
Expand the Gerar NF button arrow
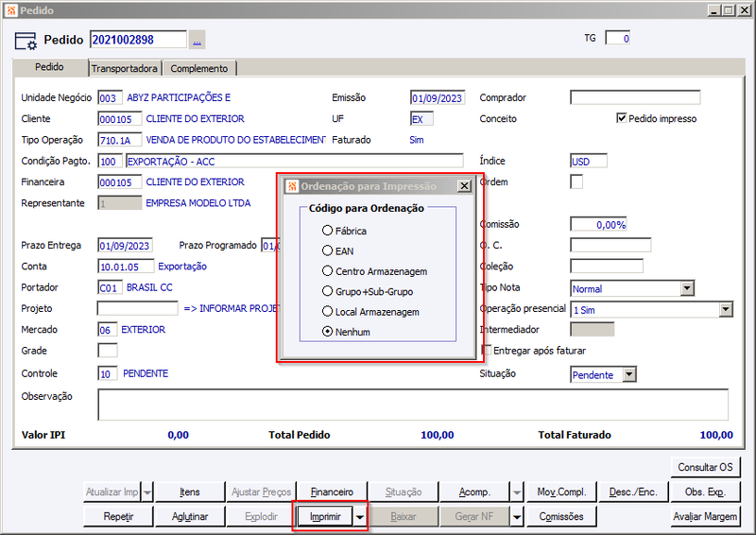coord(516,517)
